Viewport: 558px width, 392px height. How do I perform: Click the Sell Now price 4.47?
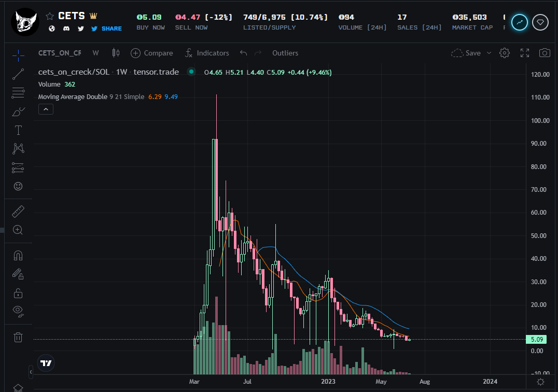pos(188,17)
